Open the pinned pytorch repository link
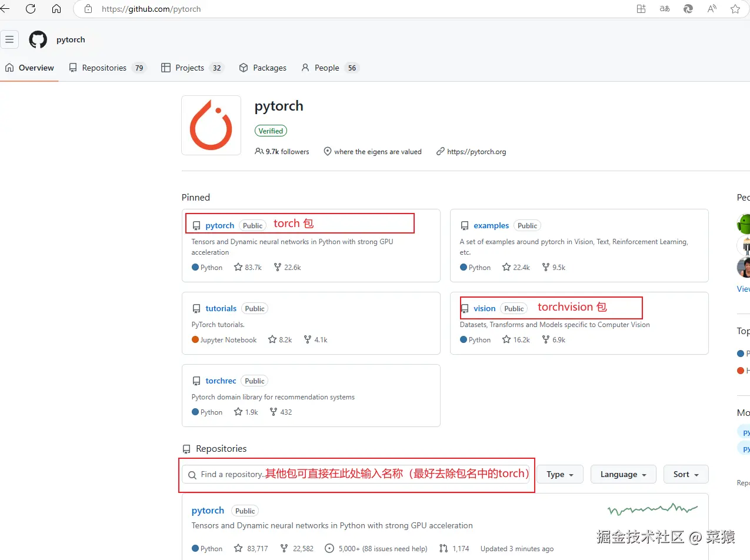Screen dimensions: 750x560 (x=220, y=225)
